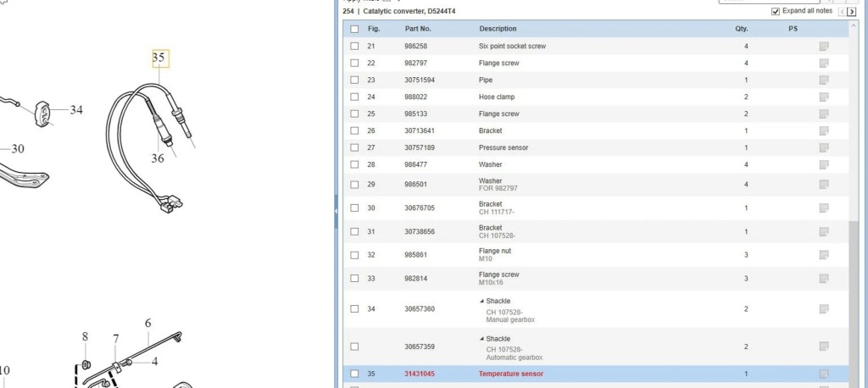Image resolution: width=868 pixels, height=388 pixels.
Task: Tick checkbox for Bracket 30676705
Action: click(x=354, y=208)
